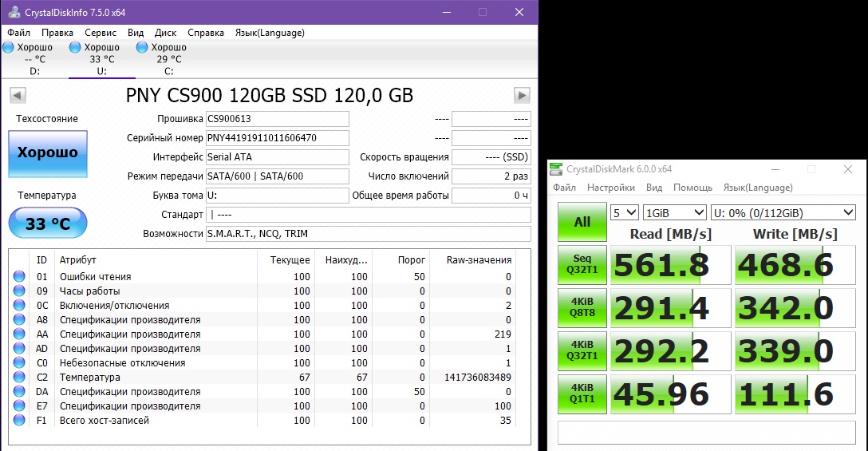Click the empty comment box in CrystalDiskMark
The width and height of the screenshot is (868, 451).
(706, 433)
